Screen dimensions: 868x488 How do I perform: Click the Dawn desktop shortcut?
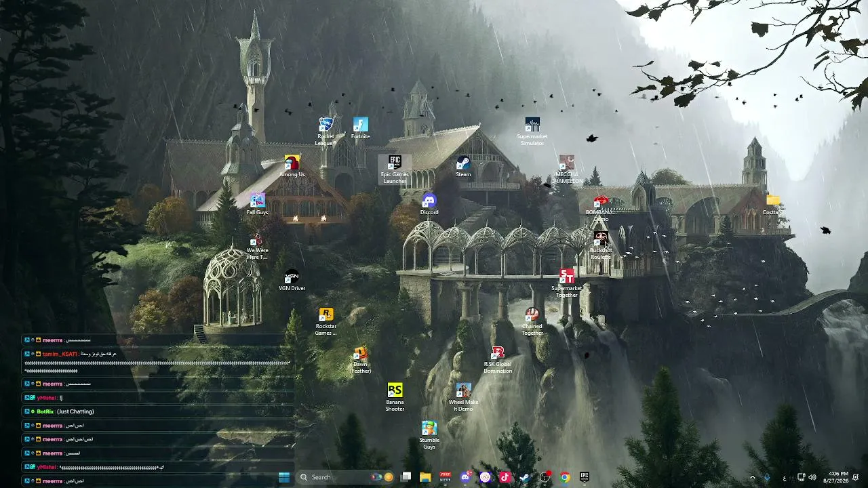[x=360, y=359]
